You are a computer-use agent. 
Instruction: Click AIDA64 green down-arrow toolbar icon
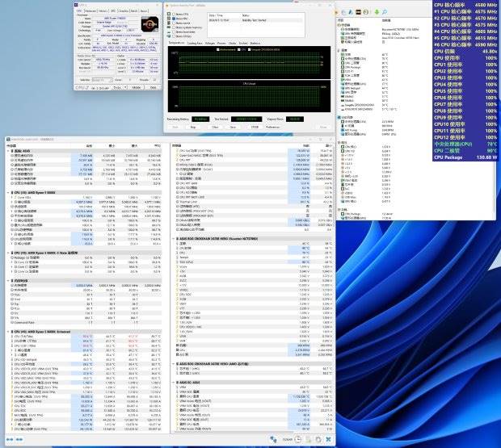pos(377,12)
